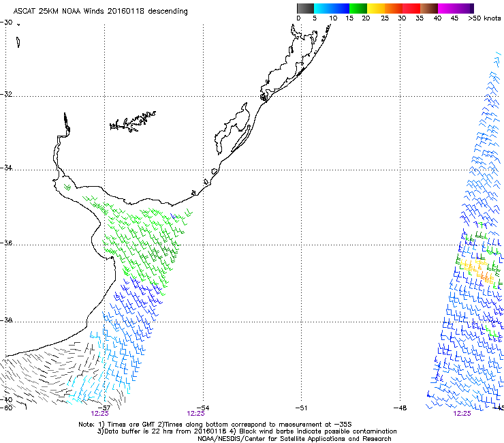Click the cyan 5-10 knots color swatch
Viewport: 504px width, 443px height.
pyautogui.click(x=323, y=8)
